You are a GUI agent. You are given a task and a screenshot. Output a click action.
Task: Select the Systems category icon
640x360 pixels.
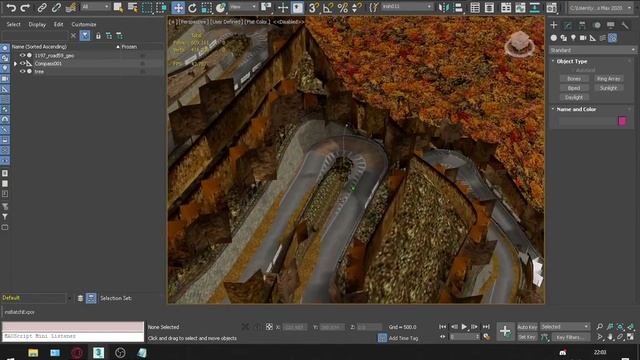coord(613,38)
